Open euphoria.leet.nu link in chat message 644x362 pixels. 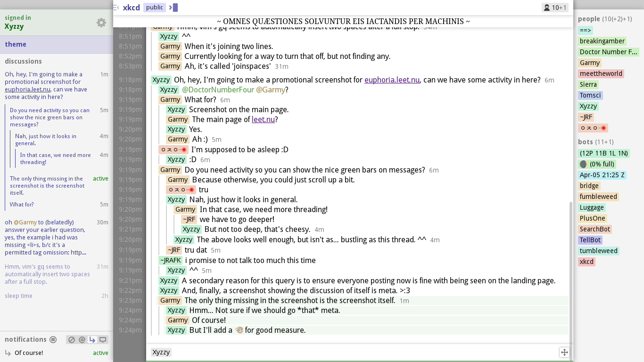(x=392, y=80)
